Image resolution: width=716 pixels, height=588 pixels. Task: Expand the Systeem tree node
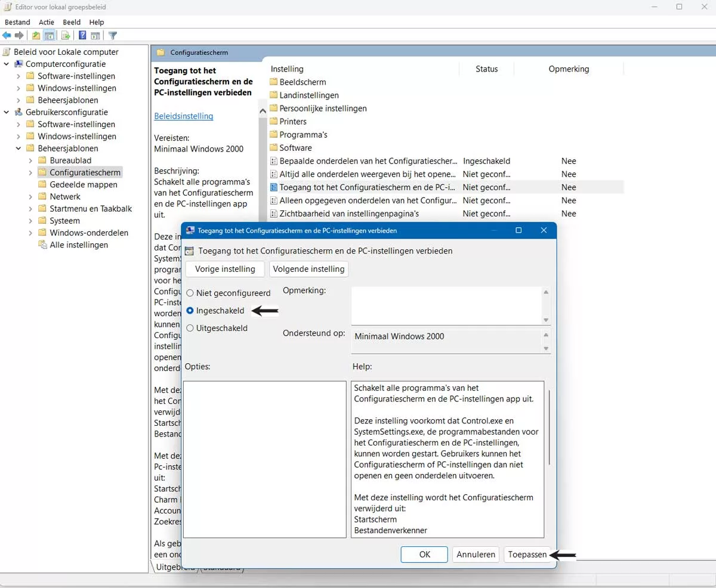point(30,221)
